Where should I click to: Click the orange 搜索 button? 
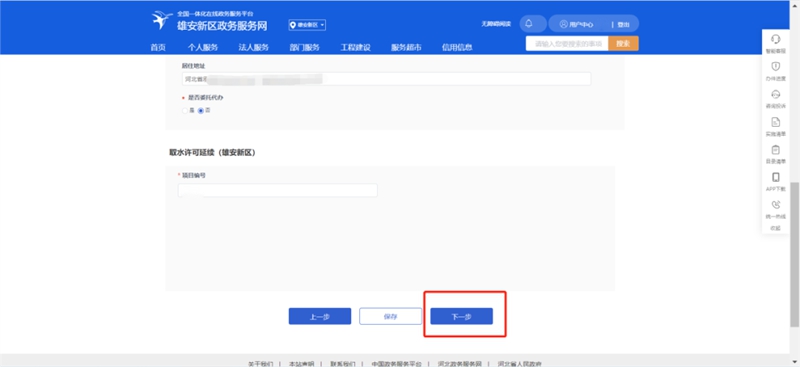click(x=623, y=44)
